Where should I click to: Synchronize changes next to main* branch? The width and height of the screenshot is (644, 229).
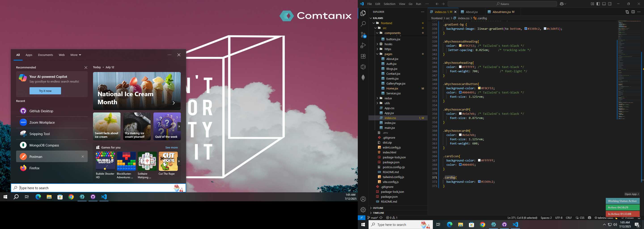click(x=381, y=218)
